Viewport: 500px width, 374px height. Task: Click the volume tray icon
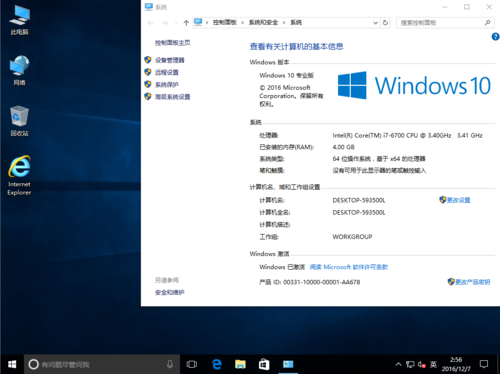pos(422,364)
